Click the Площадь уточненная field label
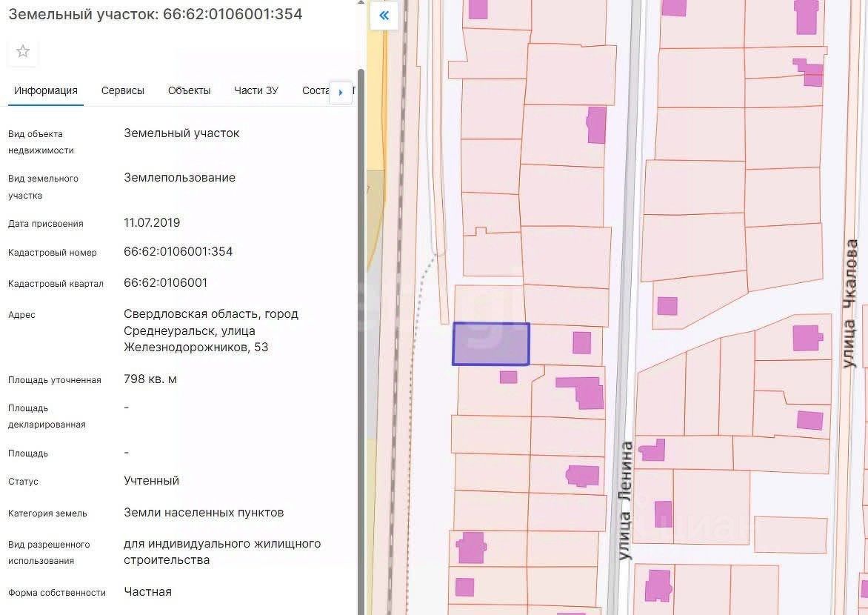This screenshot has height=615, width=868. click(x=54, y=380)
